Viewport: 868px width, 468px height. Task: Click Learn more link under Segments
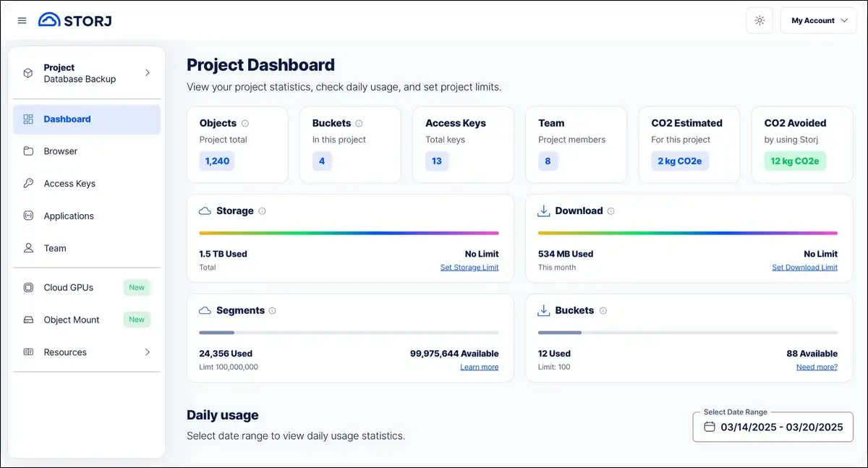[480, 367]
